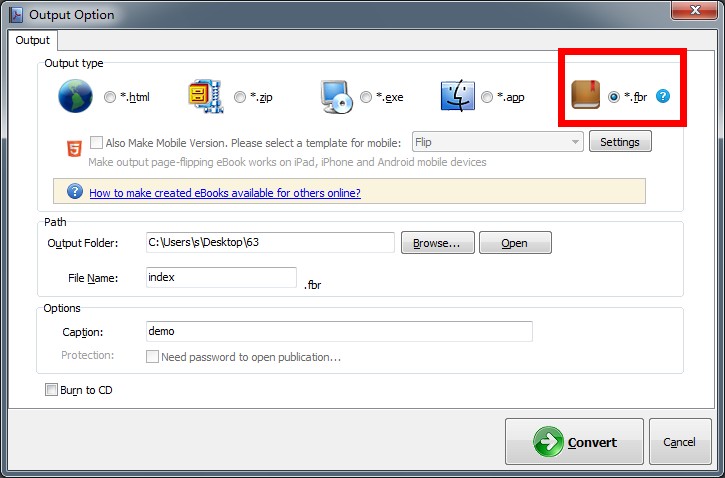The width and height of the screenshot is (725, 478).
Task: Click the brown book FBR icon
Action: pyautogui.click(x=585, y=95)
